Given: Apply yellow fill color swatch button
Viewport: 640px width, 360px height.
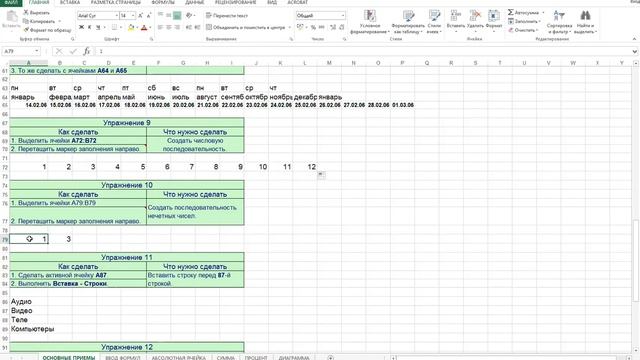Looking at the screenshot, I should (131, 27).
